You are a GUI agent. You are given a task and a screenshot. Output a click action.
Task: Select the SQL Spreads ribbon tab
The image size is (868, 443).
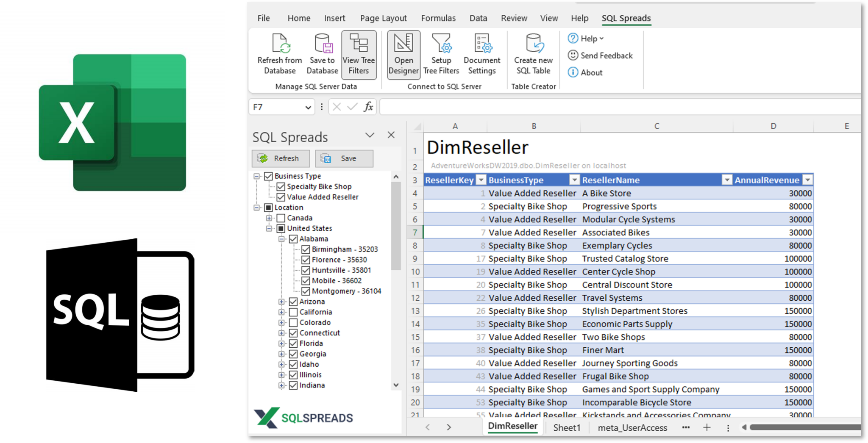tap(626, 18)
